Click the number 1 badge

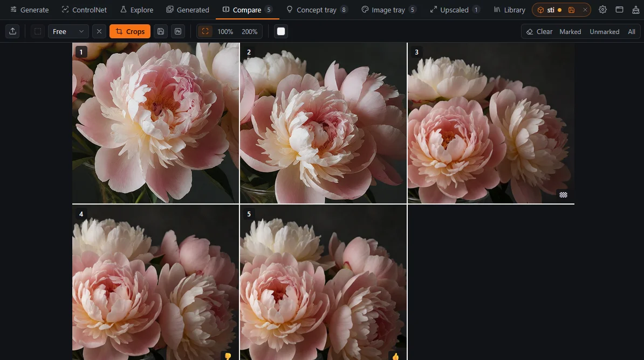[x=81, y=52]
